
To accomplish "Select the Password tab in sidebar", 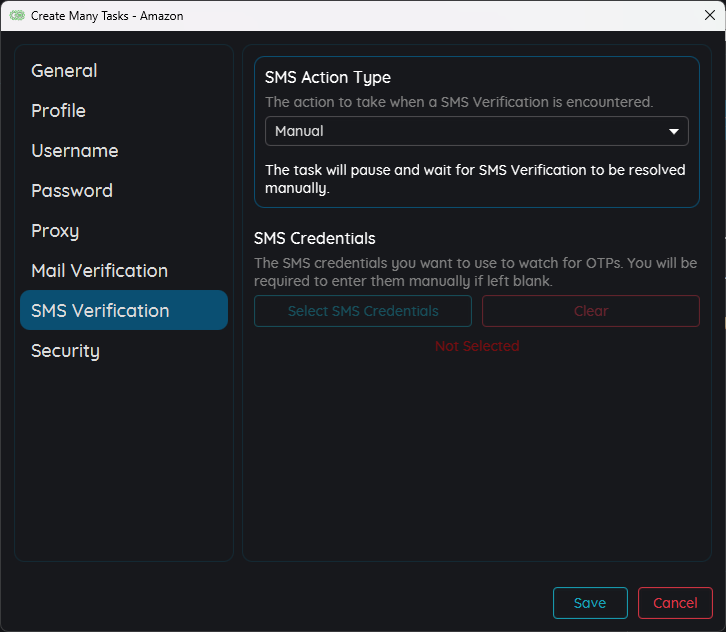I will tap(72, 191).
